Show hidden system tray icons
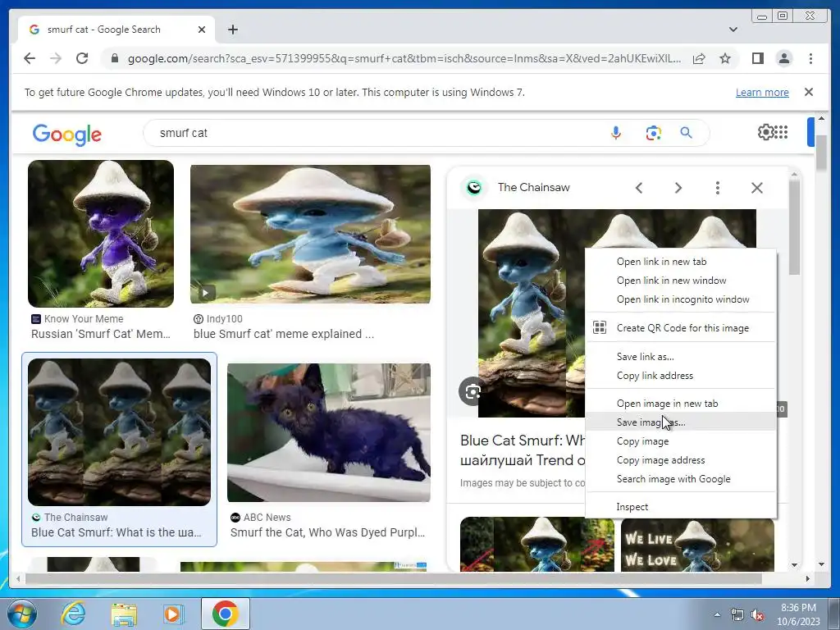This screenshot has height=630, width=840. tap(717, 614)
